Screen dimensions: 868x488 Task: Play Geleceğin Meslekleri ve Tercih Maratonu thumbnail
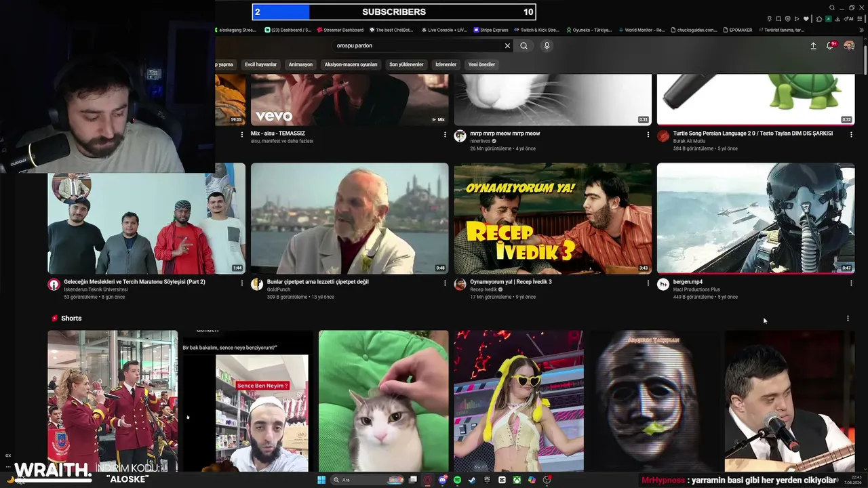[146, 218]
